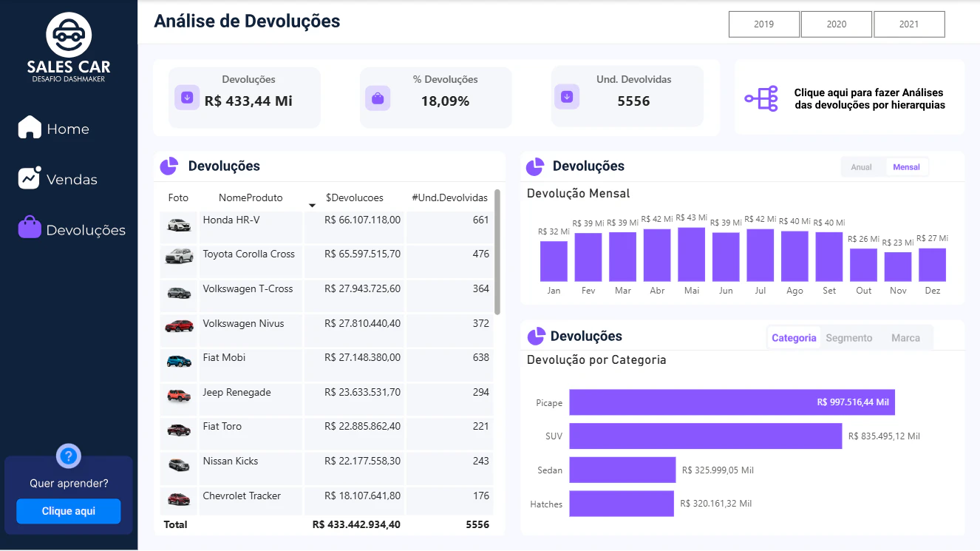Click the Jul monthly bar
The image size is (980, 551).
click(x=760, y=255)
